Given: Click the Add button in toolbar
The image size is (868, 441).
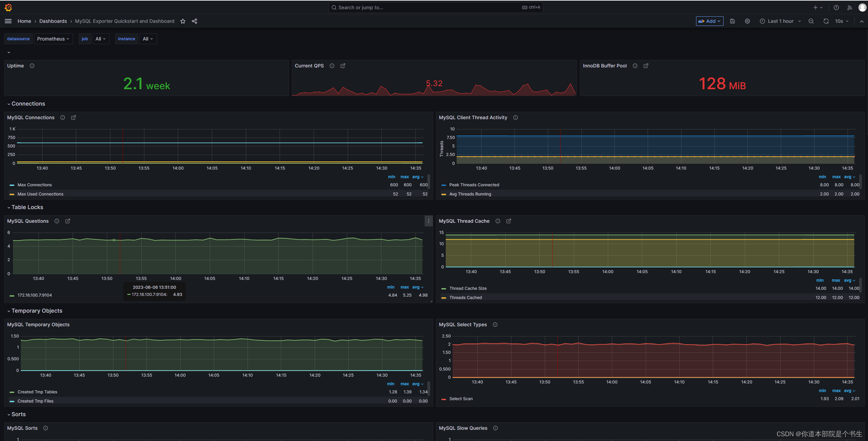Looking at the screenshot, I should (709, 21).
